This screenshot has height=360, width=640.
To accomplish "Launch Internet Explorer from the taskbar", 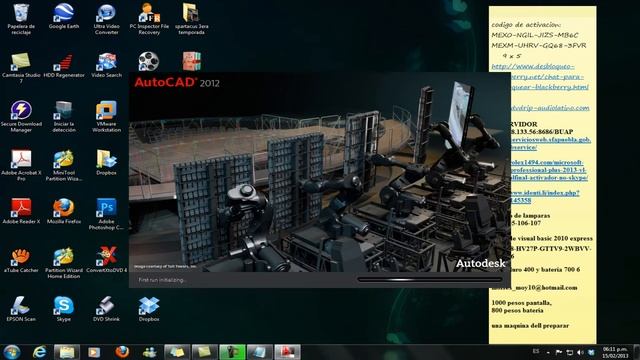I will click(x=40, y=352).
